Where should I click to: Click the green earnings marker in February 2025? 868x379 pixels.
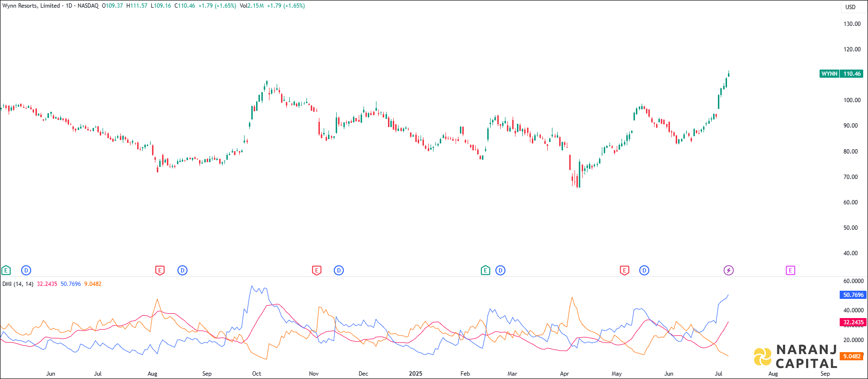tap(485, 271)
